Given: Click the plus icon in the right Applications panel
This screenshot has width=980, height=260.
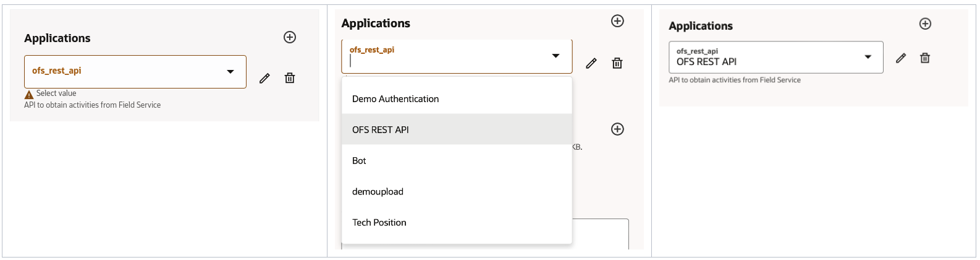Looking at the screenshot, I should pyautogui.click(x=925, y=24).
